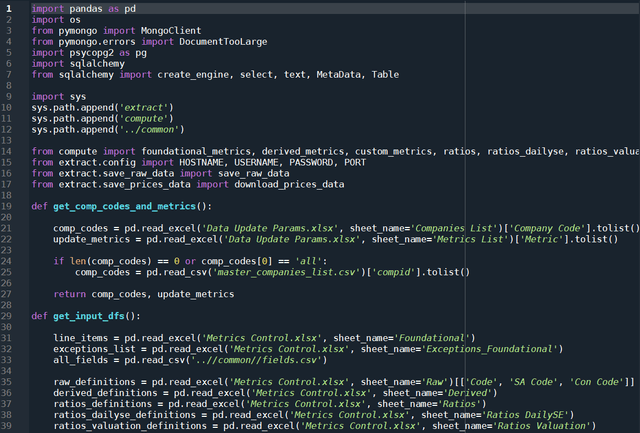Image resolution: width=640 pixels, height=433 pixels.
Task: Click line number 14 in the gutter
Action: click(6, 151)
